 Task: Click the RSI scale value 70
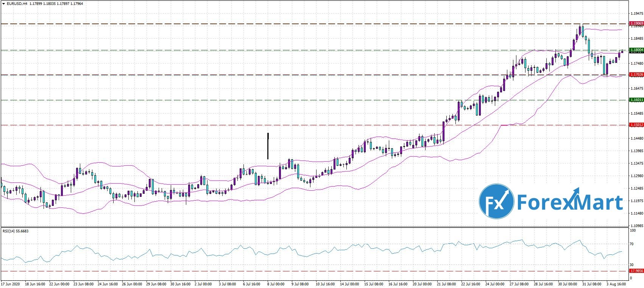pyautogui.click(x=632, y=244)
